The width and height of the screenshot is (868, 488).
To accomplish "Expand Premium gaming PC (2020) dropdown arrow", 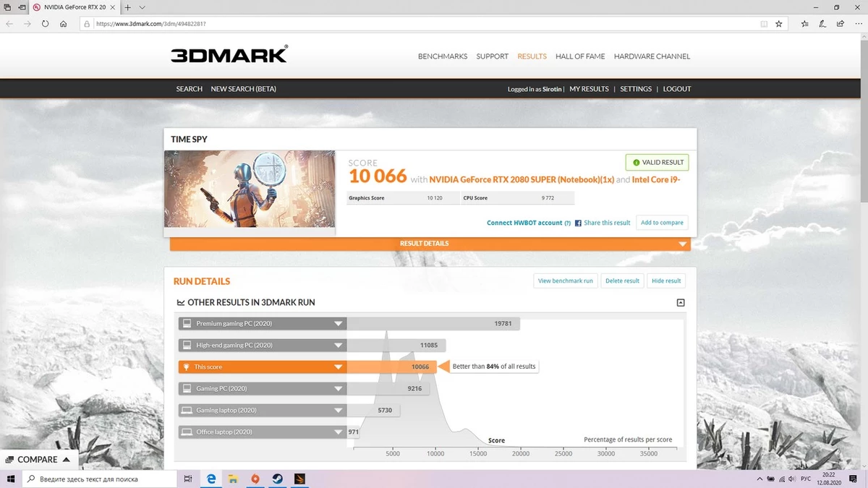I will point(338,324).
